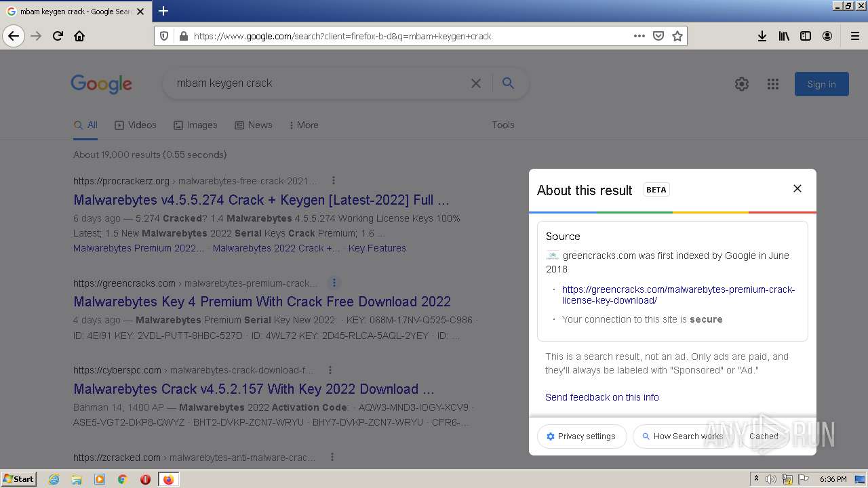Open Google apps grid
This screenshot has height=488, width=868.
tap(773, 84)
